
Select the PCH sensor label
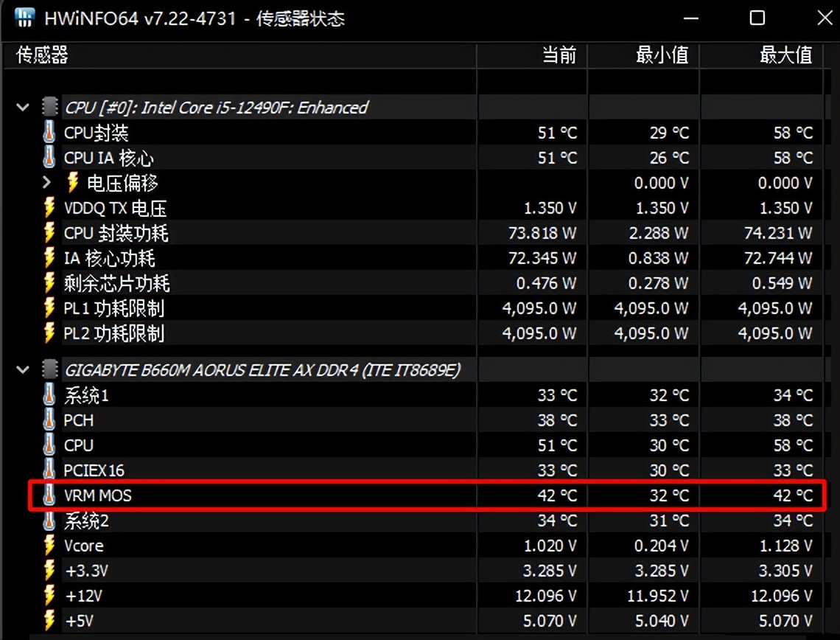(78, 420)
